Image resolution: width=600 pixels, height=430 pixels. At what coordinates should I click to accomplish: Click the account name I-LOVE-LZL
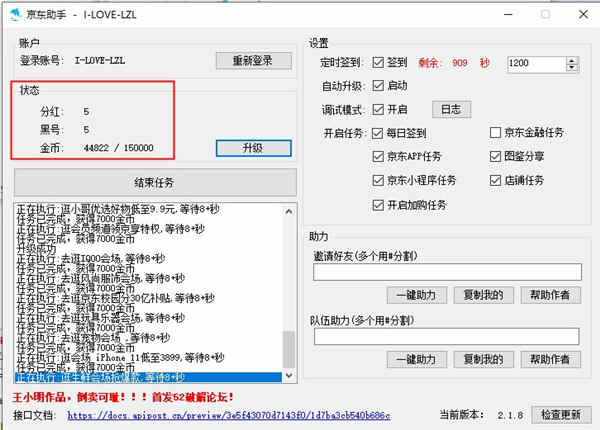[x=100, y=60]
